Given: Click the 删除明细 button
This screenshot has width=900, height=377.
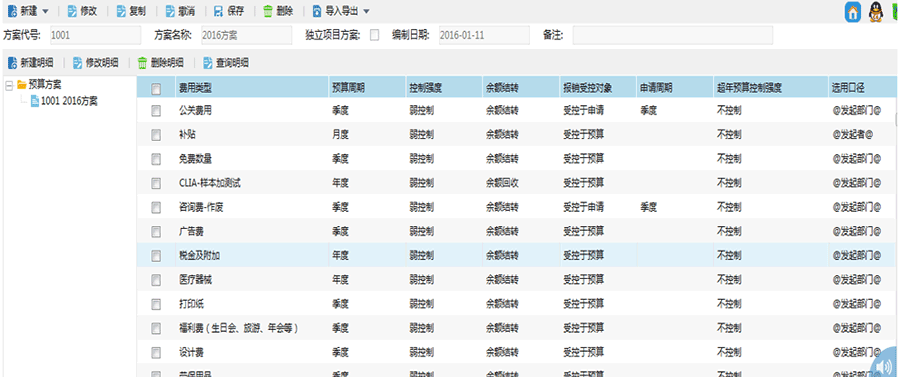Looking at the screenshot, I should click(x=161, y=63).
